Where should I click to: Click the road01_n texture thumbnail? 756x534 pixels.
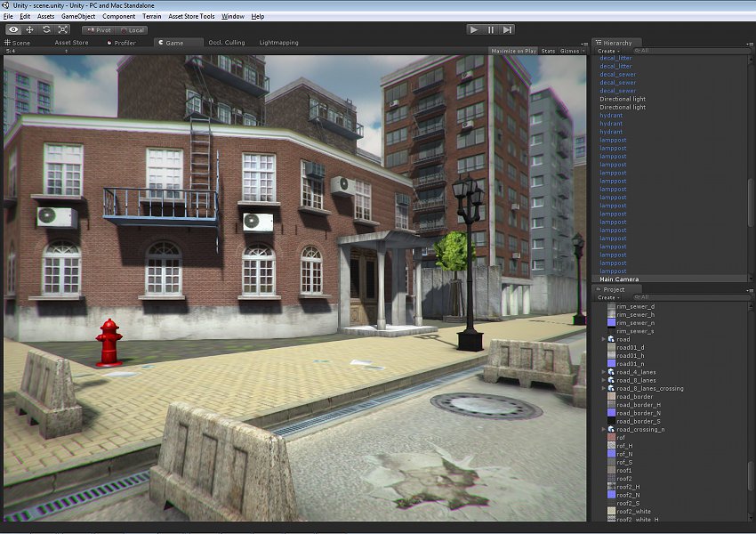611,364
